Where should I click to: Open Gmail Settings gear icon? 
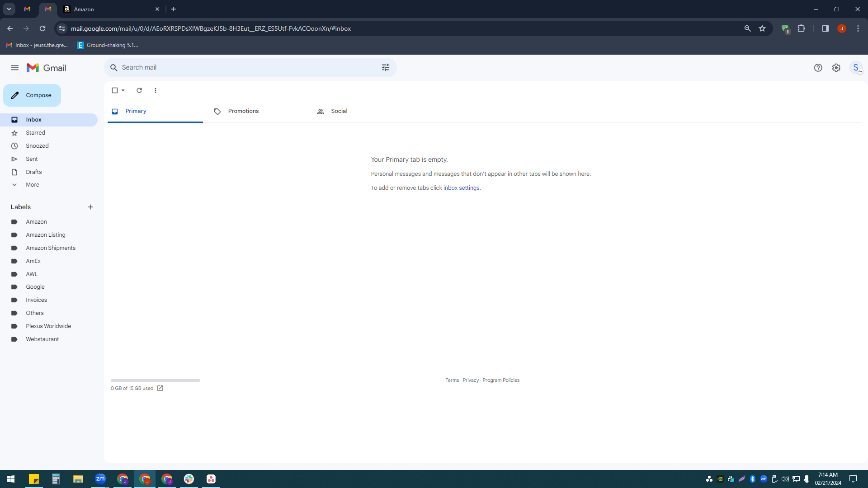coord(836,68)
